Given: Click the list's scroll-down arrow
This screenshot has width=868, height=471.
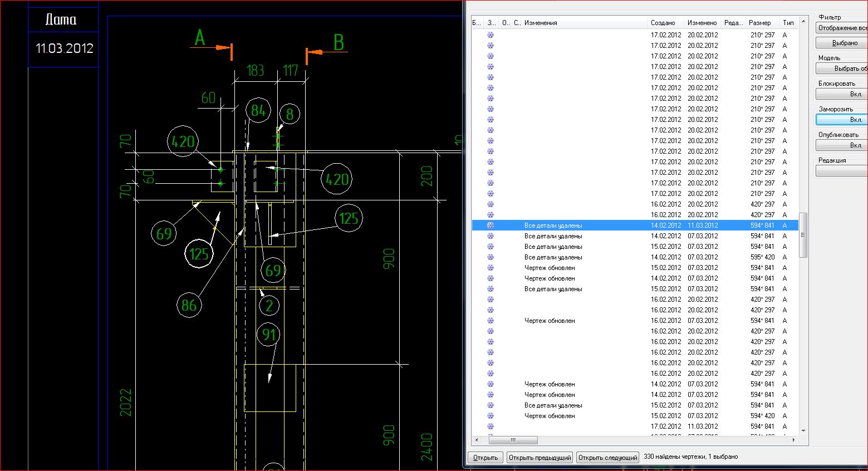Looking at the screenshot, I should click(x=803, y=430).
